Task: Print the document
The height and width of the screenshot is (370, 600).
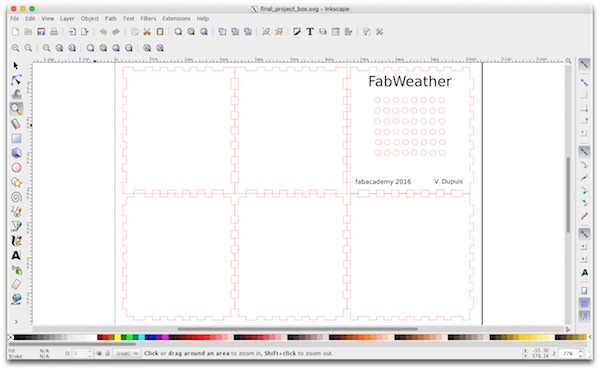Action: tap(54, 32)
